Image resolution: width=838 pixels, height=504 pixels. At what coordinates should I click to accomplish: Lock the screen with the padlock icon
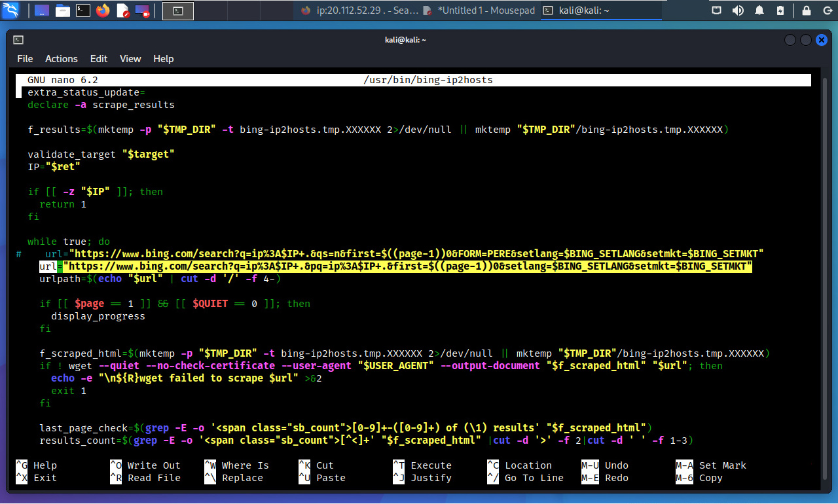807,10
